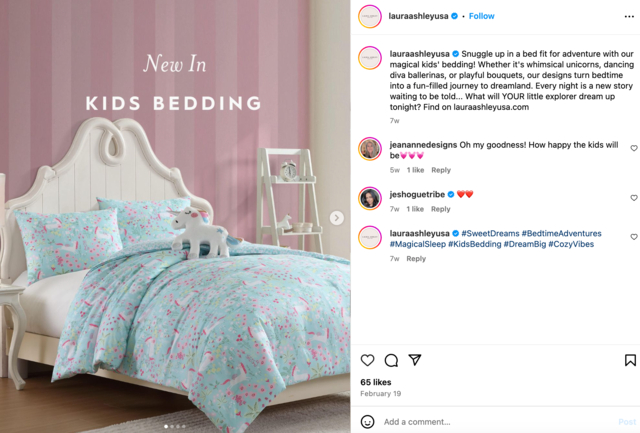This screenshot has height=433, width=640.
Task: Focus the Add a comment field
Action: pyautogui.click(x=498, y=422)
